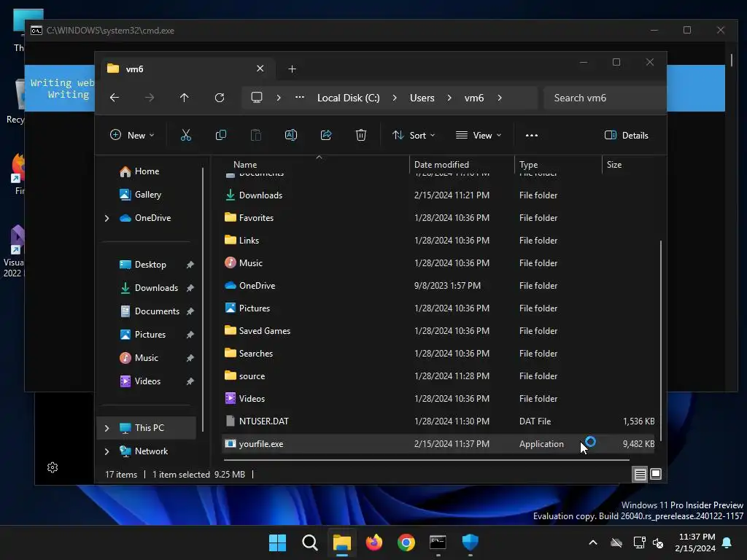Open Windows Security shield in taskbar
This screenshot has height=560, width=747.
click(471, 542)
